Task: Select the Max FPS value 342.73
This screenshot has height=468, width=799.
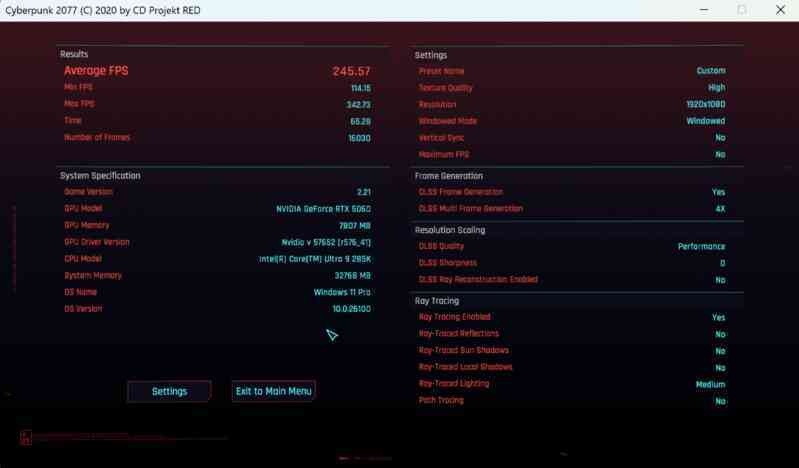Action: [x=359, y=105]
